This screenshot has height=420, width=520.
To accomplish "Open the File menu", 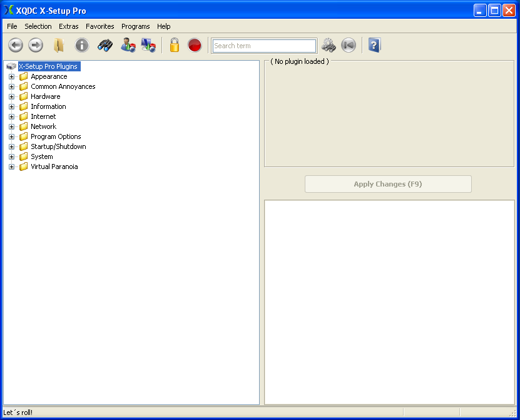I will (12, 26).
